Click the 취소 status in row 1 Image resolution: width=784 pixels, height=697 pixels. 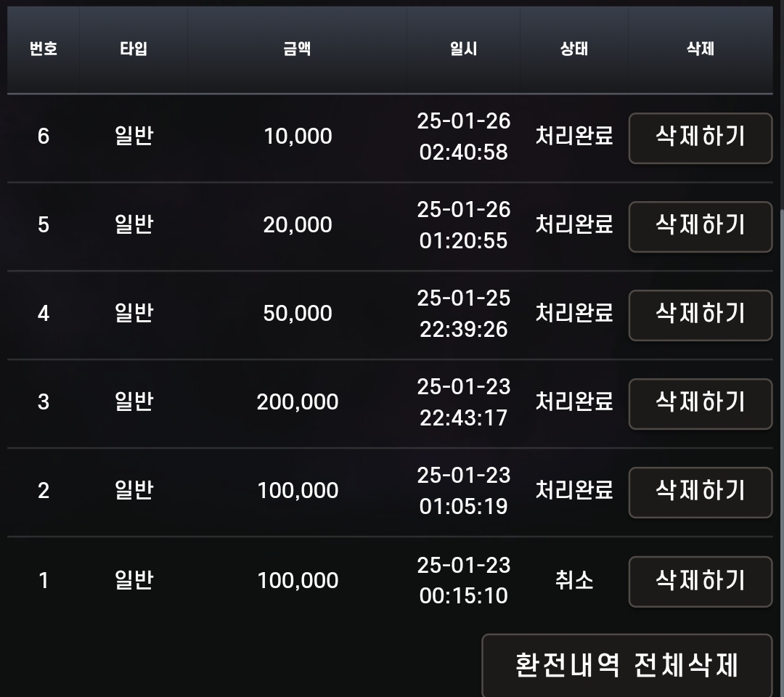point(574,580)
